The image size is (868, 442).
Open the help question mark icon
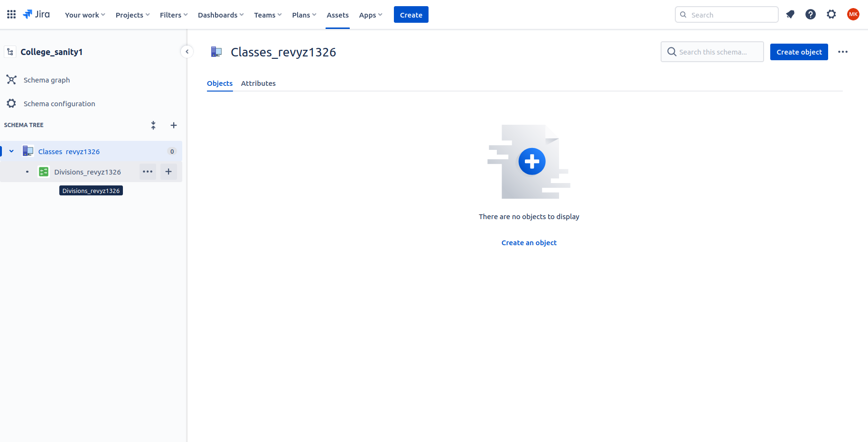pyautogui.click(x=811, y=15)
